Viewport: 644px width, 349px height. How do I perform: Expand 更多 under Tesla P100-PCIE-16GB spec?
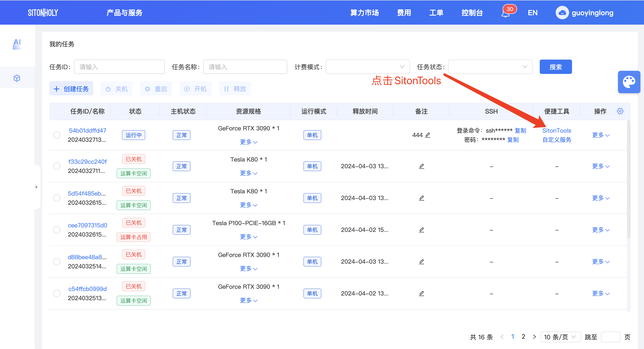tap(248, 237)
